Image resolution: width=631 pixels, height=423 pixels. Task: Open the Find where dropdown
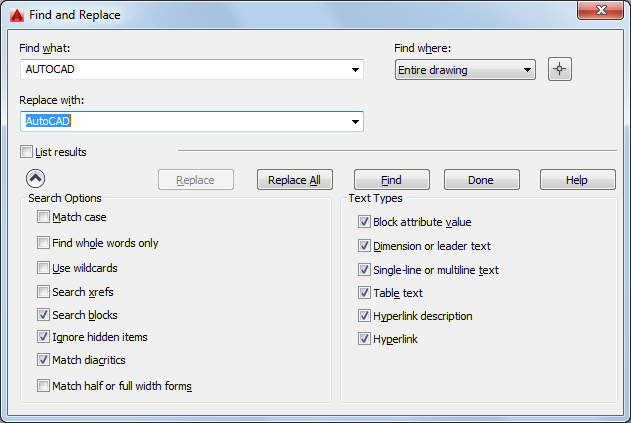click(x=465, y=70)
